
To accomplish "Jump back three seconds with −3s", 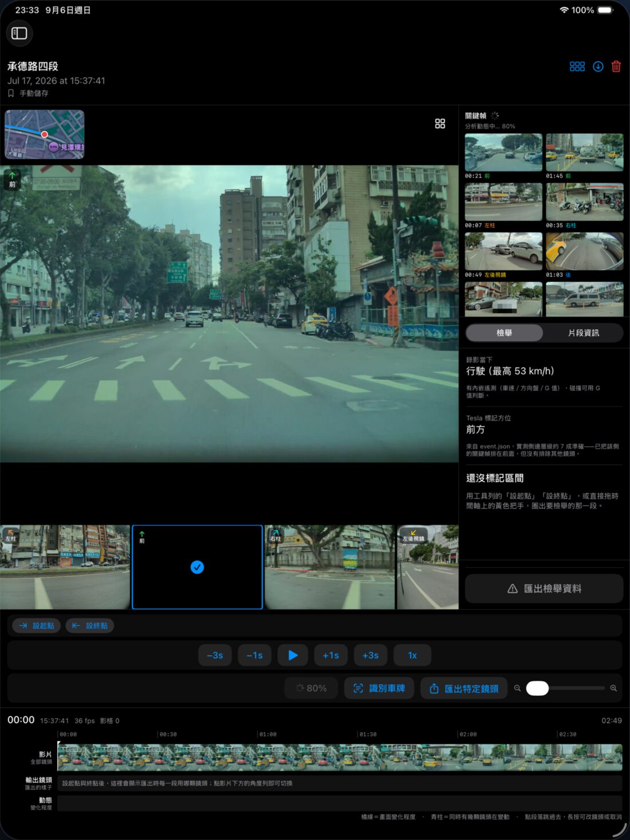I will pyautogui.click(x=215, y=655).
